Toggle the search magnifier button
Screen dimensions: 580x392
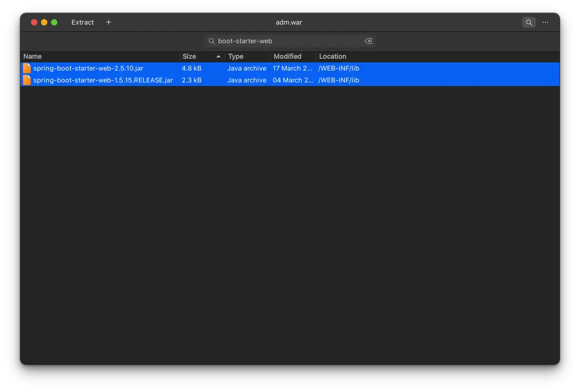coord(529,22)
